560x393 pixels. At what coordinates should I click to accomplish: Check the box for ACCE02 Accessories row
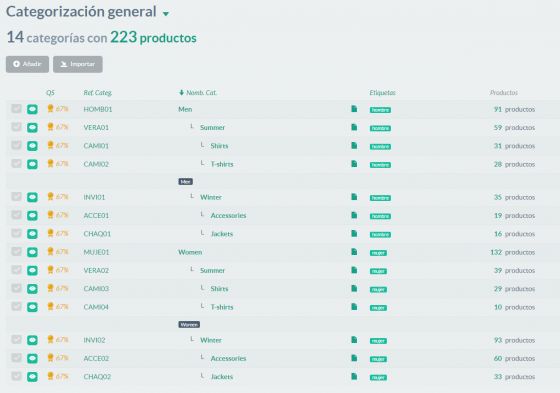pyautogui.click(x=16, y=358)
